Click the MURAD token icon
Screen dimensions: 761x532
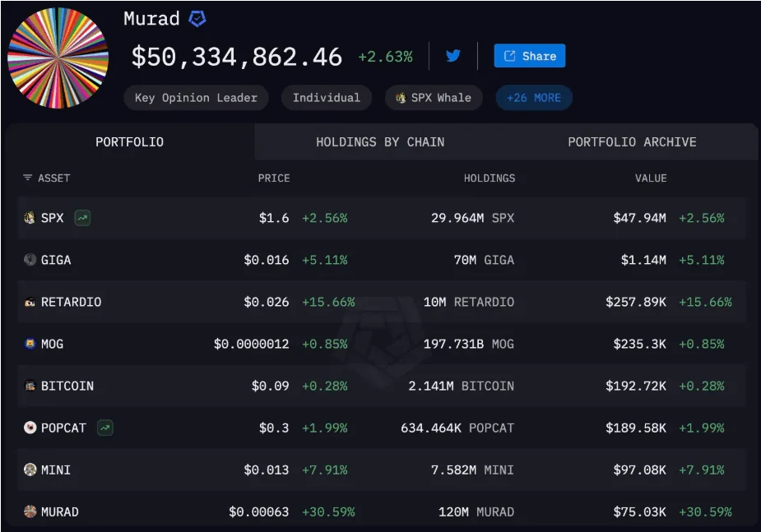(30, 511)
